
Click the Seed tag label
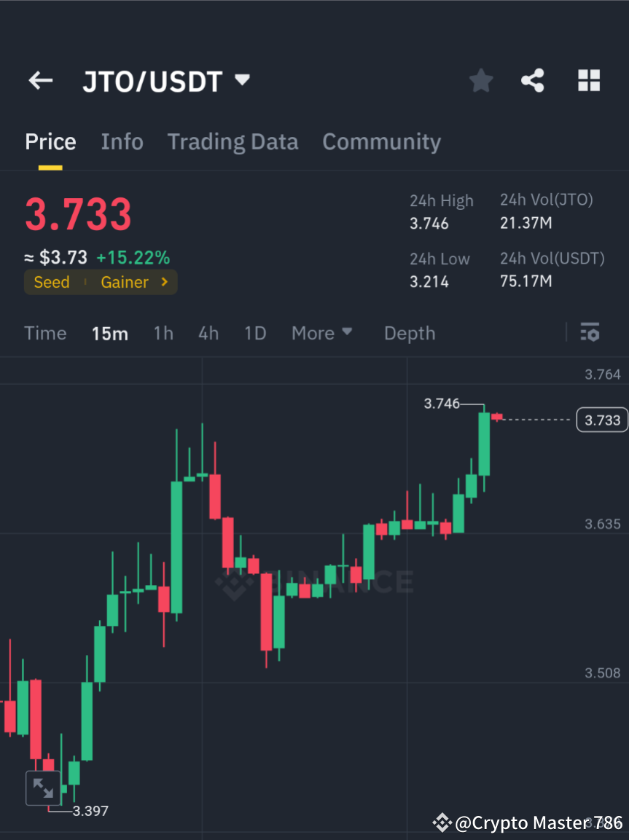[x=52, y=282]
